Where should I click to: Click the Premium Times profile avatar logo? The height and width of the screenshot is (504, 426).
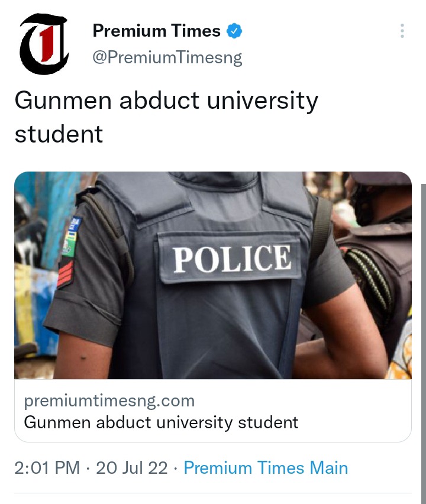[x=44, y=44]
